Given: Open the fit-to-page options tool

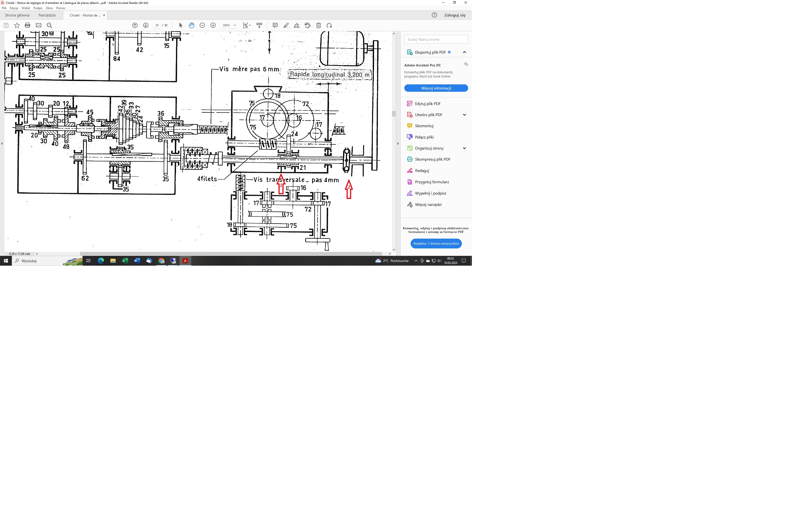Looking at the screenshot, I should pyautogui.click(x=247, y=25).
